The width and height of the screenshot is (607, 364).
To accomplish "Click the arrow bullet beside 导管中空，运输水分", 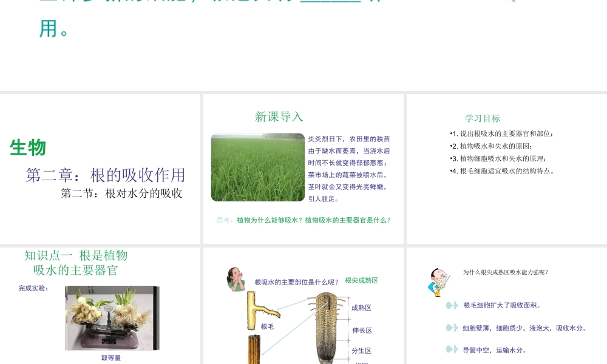I will (452, 349).
